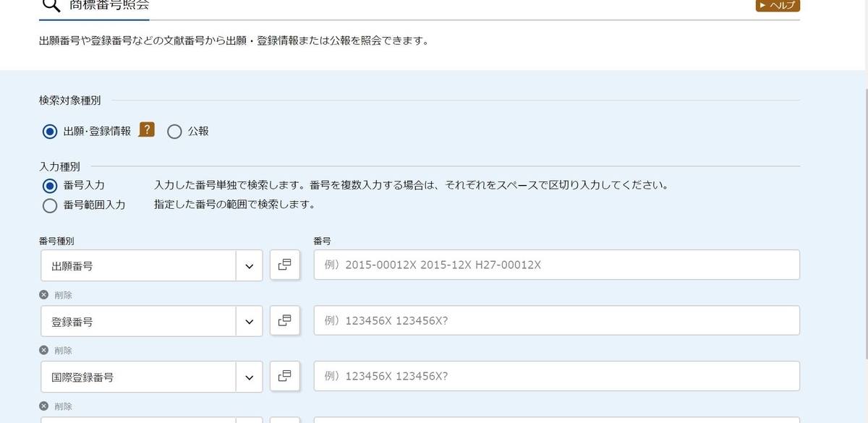Choose the 番号範囲入力 radio option

[x=50, y=205]
